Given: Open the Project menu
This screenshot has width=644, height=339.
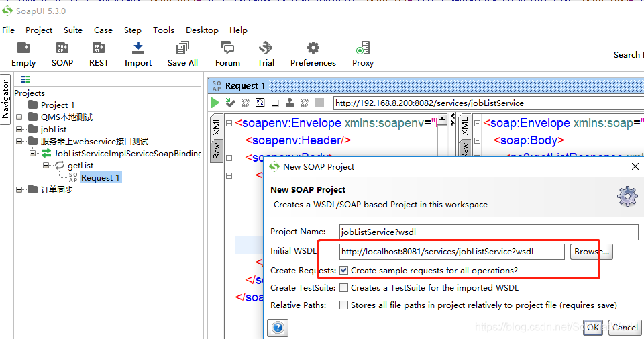Looking at the screenshot, I should pos(39,30).
